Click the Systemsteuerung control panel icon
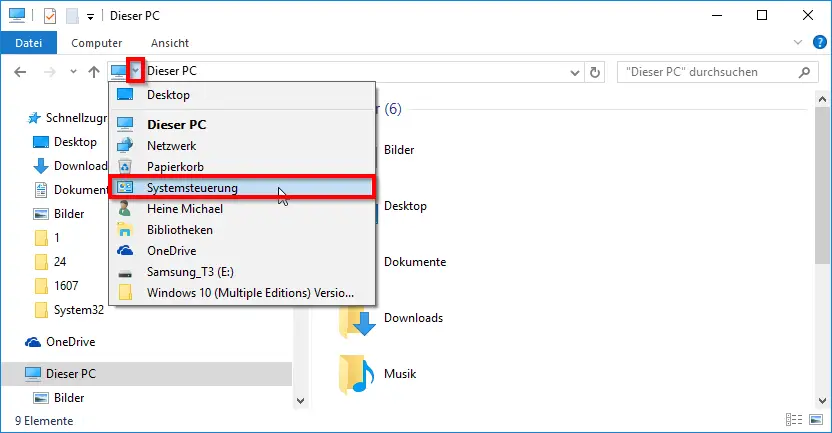 click(125, 187)
